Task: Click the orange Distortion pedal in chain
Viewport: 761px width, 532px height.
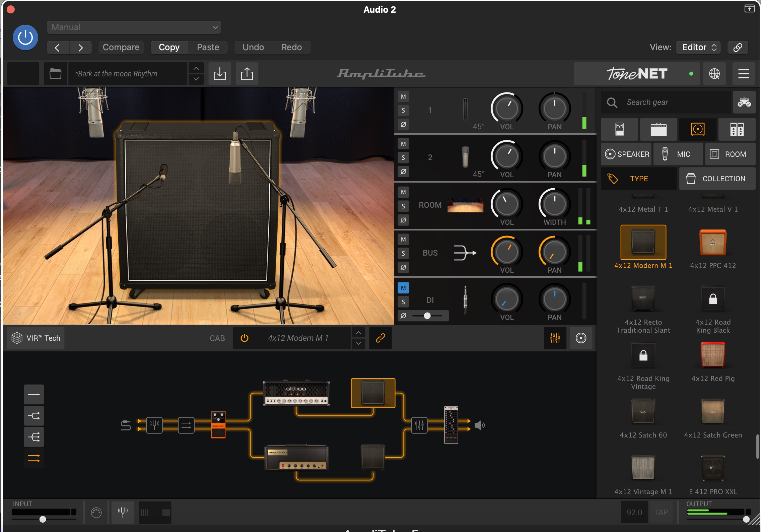Action: (218, 424)
